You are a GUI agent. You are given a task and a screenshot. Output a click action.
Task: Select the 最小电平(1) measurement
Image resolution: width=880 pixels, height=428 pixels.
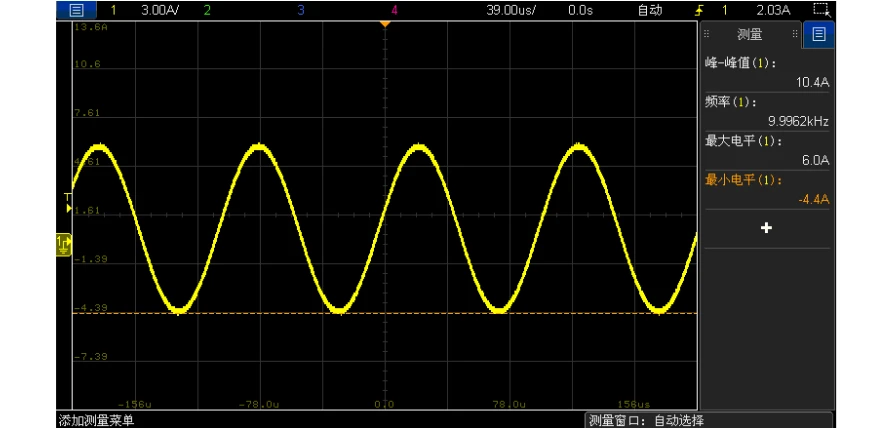click(744, 180)
